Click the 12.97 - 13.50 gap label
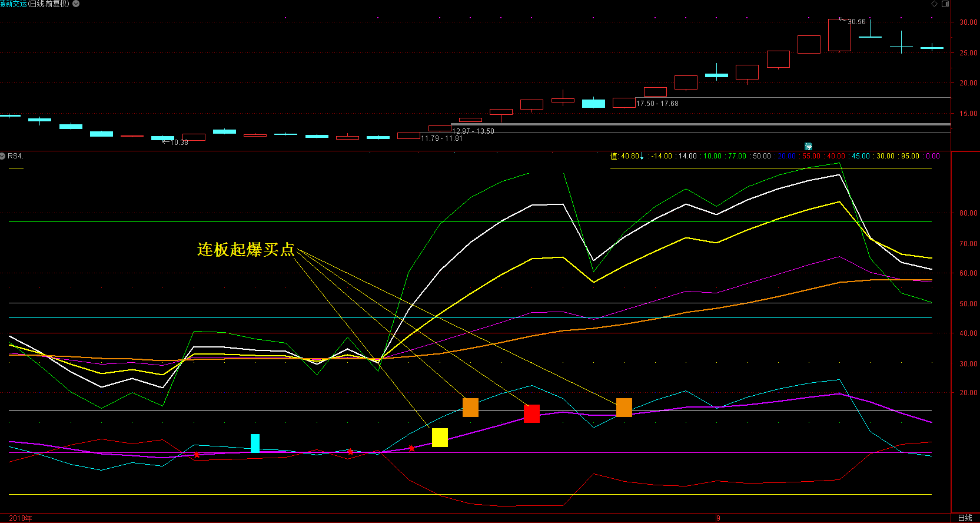The width and height of the screenshot is (980, 523). pyautogui.click(x=473, y=131)
